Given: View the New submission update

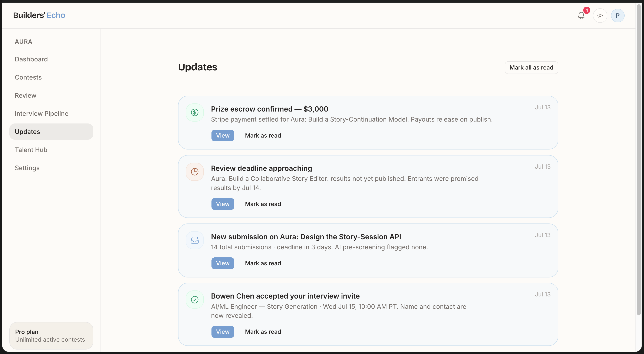Looking at the screenshot, I should click(x=223, y=263).
